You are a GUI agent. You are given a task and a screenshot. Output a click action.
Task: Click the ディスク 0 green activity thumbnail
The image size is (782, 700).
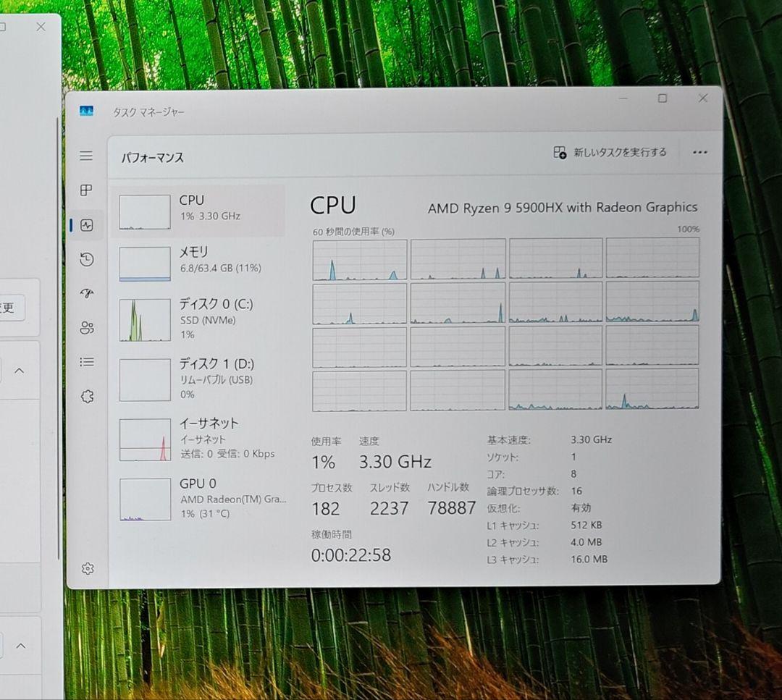[145, 319]
